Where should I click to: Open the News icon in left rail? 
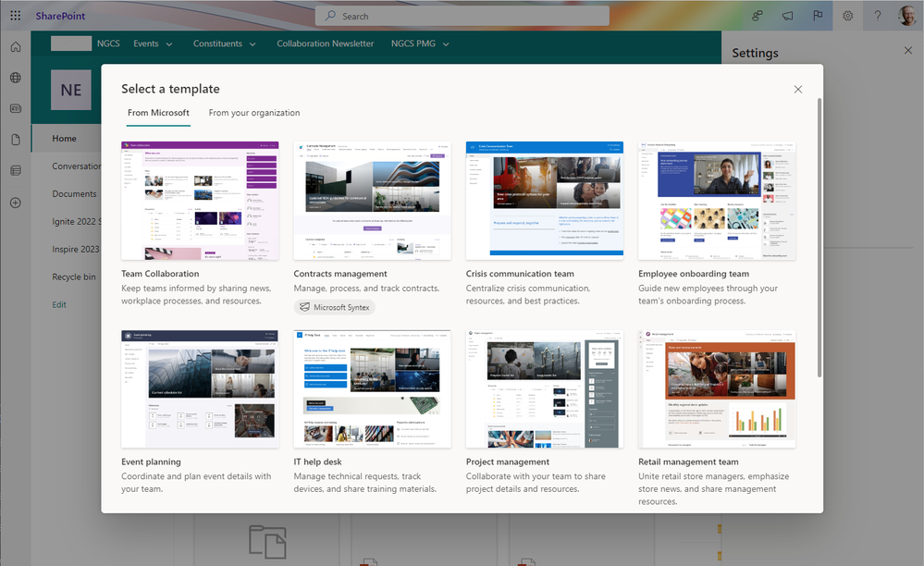point(16,108)
